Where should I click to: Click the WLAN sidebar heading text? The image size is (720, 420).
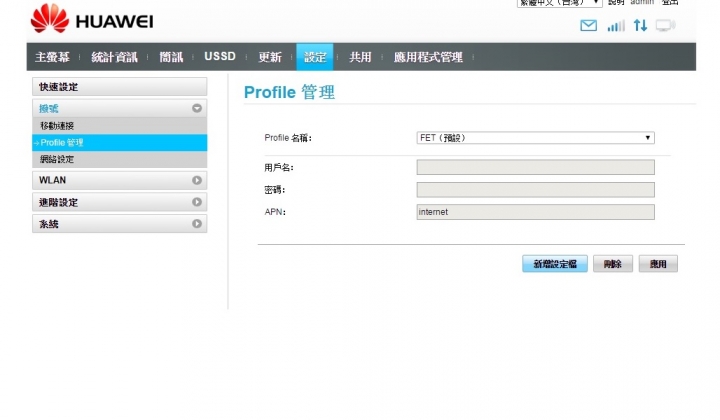[x=52, y=180]
